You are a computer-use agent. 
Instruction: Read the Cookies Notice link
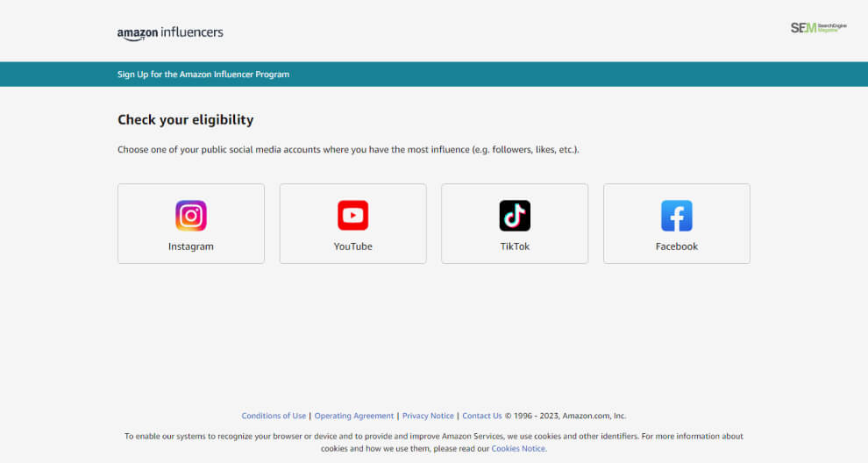519,449
